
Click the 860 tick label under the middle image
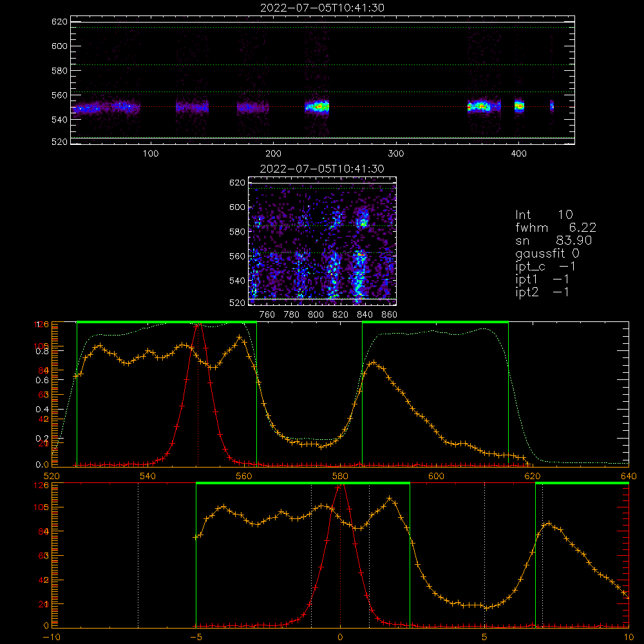pos(390,315)
